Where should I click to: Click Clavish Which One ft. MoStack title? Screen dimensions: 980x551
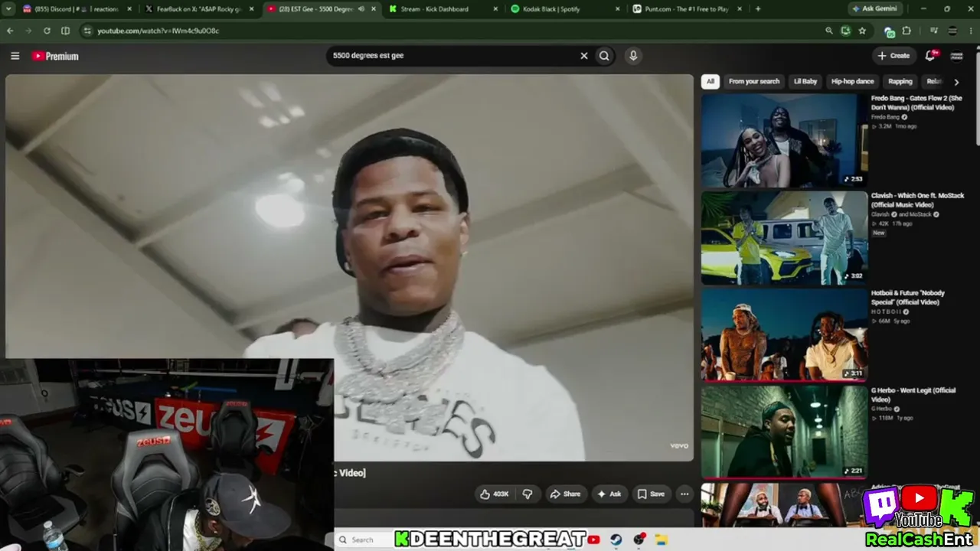point(917,200)
